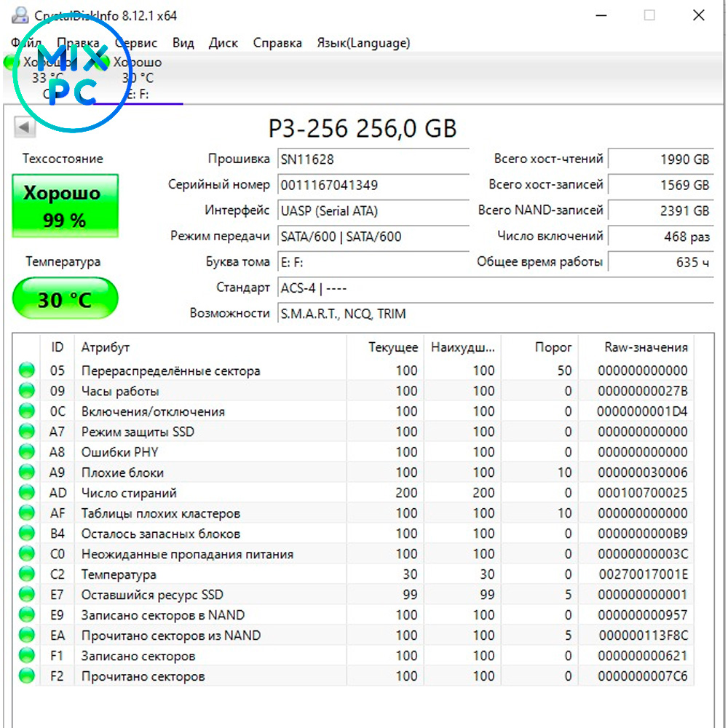Select the E: F: disk tab
Screen dimensions: 728x728
pyautogui.click(x=138, y=78)
